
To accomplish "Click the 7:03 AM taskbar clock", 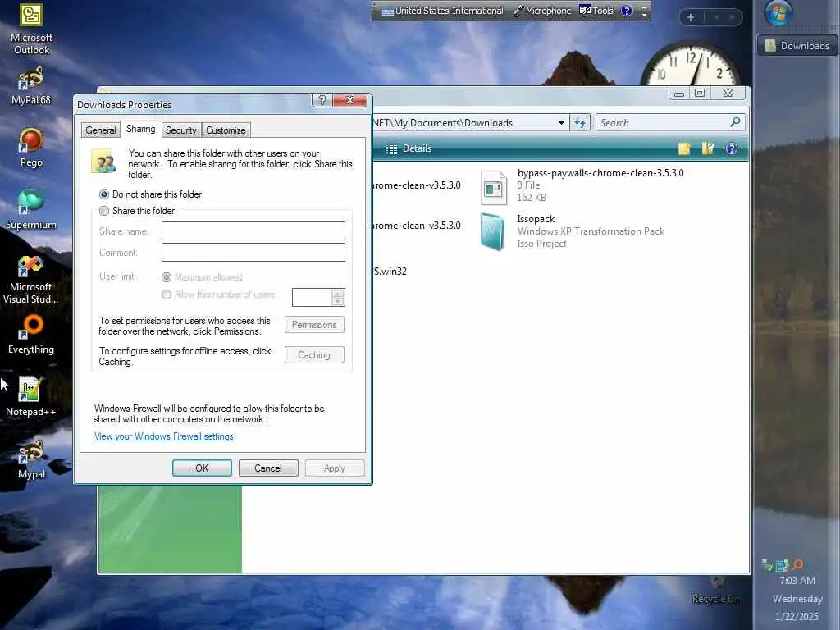I will click(797, 580).
